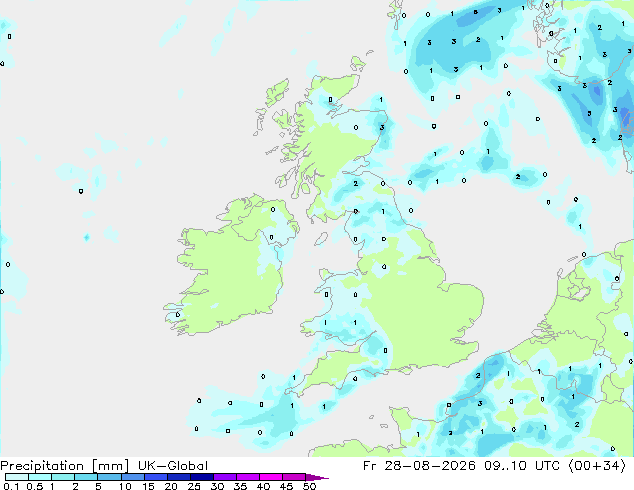
Task: Click the '35' legend scale label
Action: click(240, 486)
